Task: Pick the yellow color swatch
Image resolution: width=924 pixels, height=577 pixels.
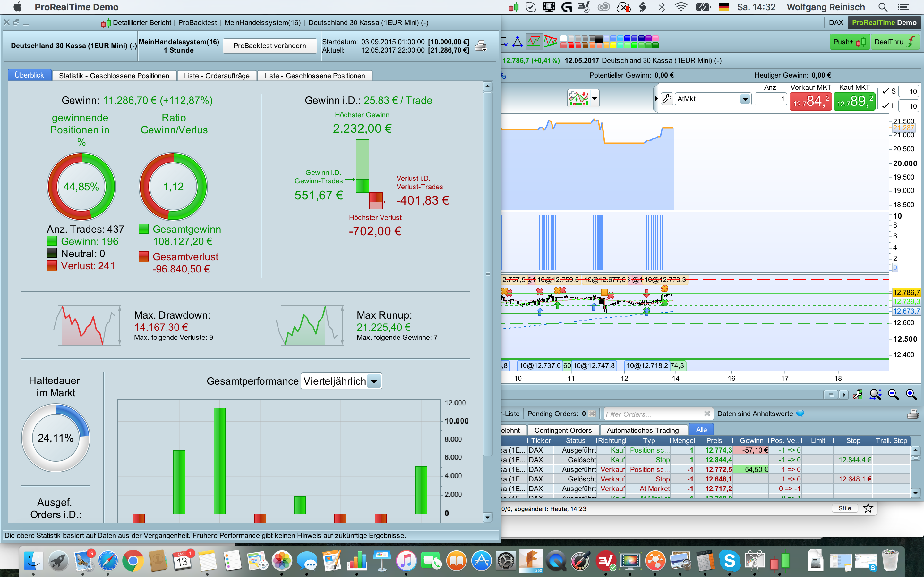Action: coord(613,46)
